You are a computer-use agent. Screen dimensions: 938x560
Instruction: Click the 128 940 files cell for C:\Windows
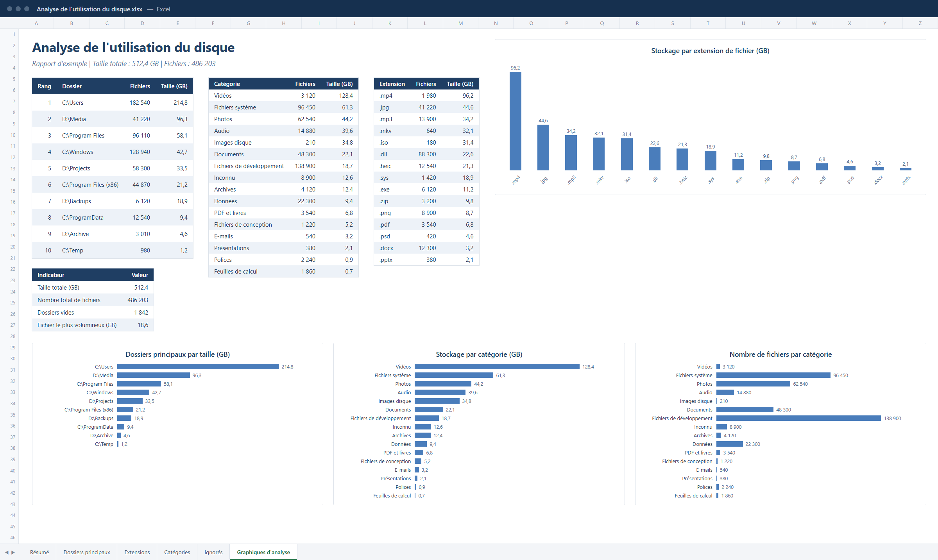tap(140, 152)
